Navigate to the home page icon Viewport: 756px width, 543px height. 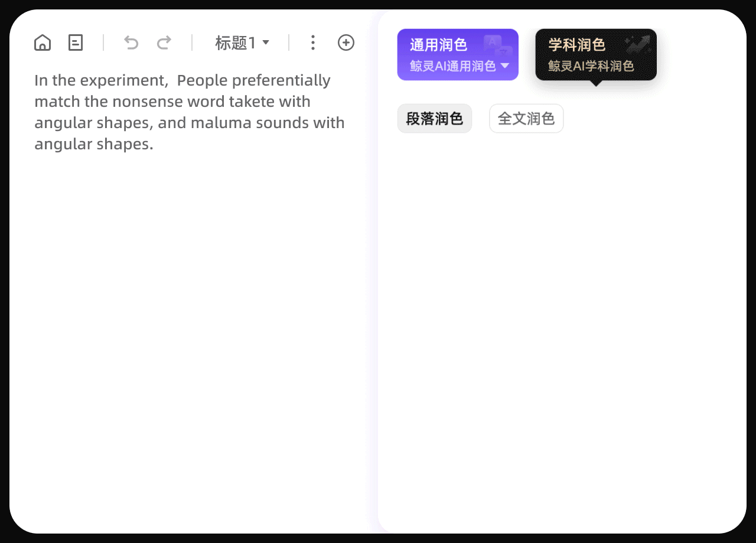(x=43, y=42)
